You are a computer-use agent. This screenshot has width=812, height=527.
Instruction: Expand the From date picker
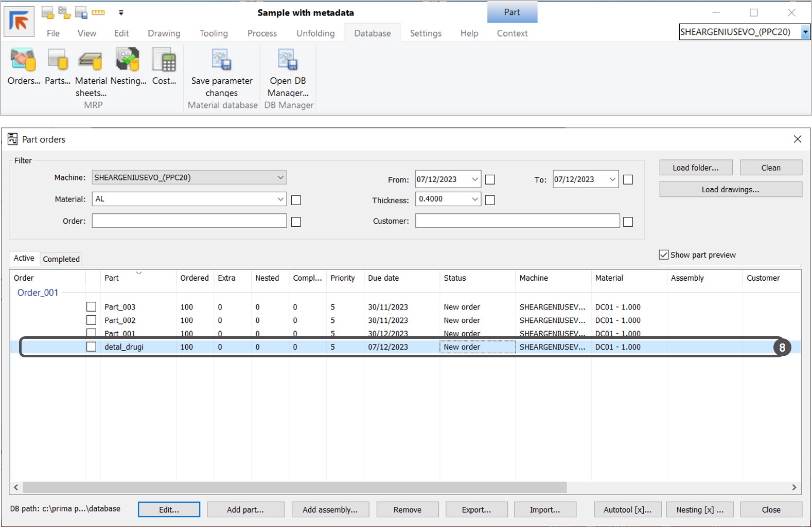tap(474, 179)
